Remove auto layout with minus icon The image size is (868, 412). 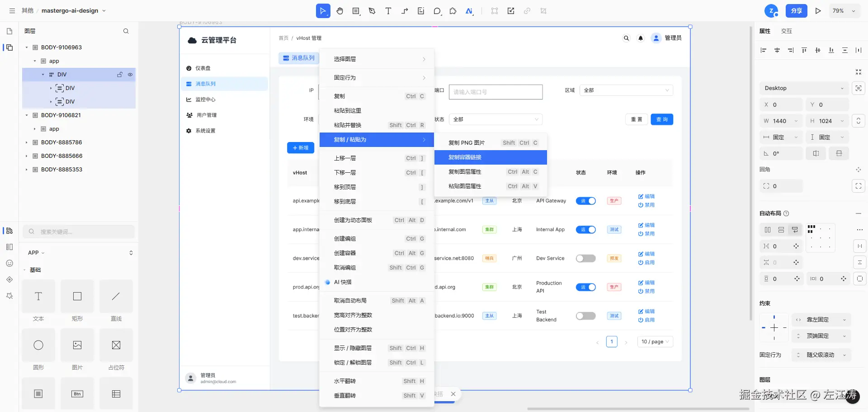click(859, 213)
